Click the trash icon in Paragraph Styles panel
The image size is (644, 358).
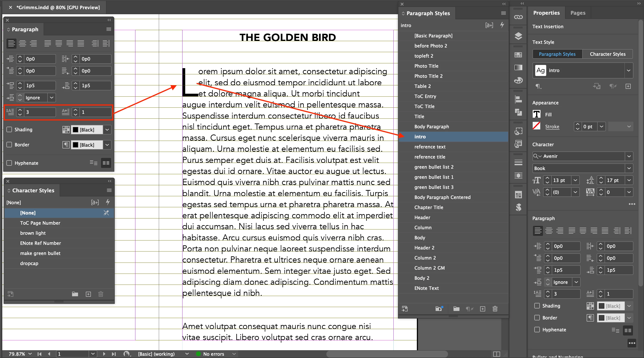point(495,309)
